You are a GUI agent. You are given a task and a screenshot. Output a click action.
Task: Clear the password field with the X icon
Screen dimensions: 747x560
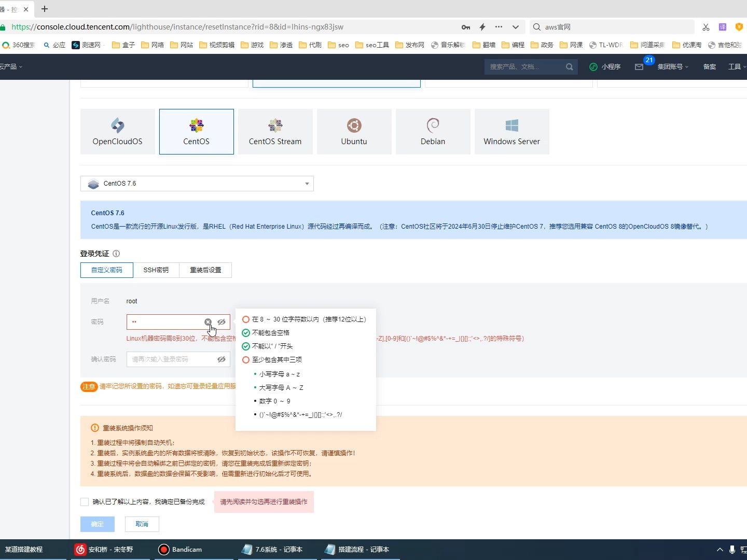[x=208, y=322]
